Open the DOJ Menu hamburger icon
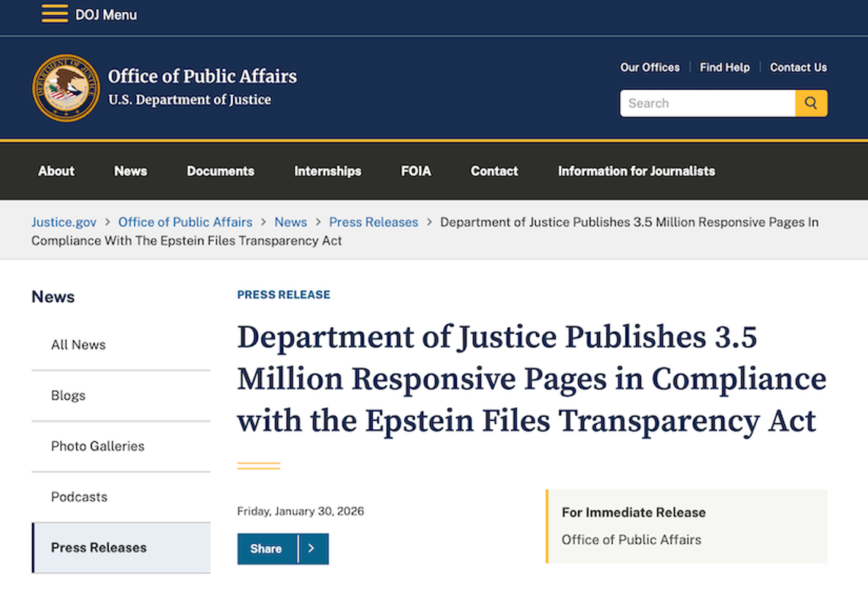This screenshot has width=868, height=589. tap(55, 14)
